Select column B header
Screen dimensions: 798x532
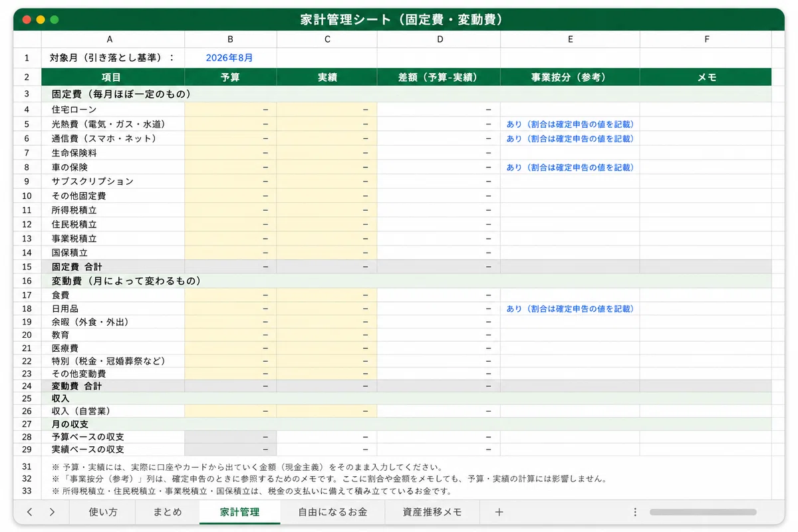[x=230, y=39]
